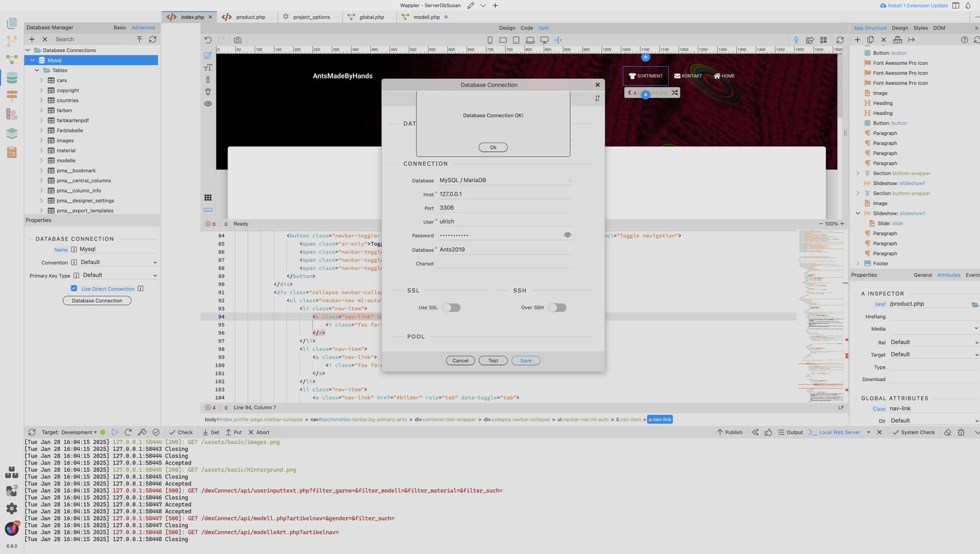This screenshot has width=980, height=554.
Task: Click Cancel in Database Connection dialog
Action: [x=460, y=360]
